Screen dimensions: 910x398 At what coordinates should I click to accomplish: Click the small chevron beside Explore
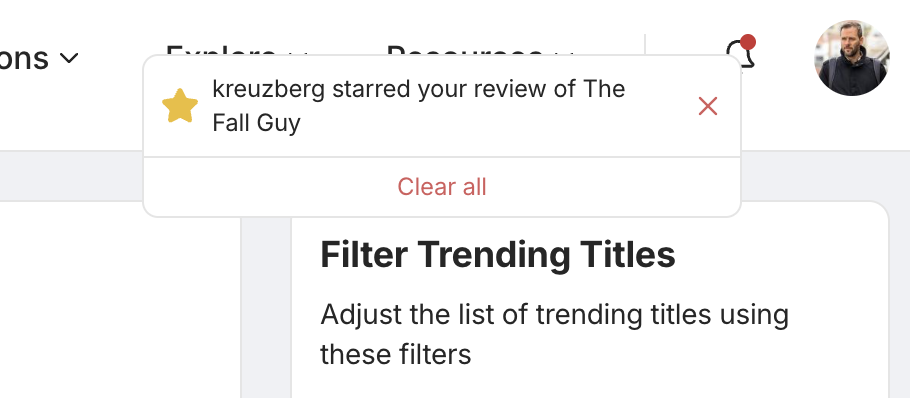(298, 53)
